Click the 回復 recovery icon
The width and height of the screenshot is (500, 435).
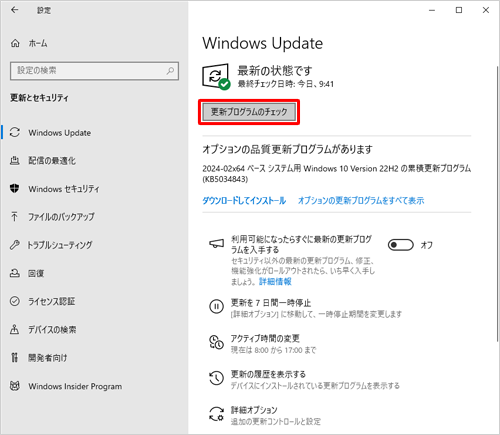(15, 273)
